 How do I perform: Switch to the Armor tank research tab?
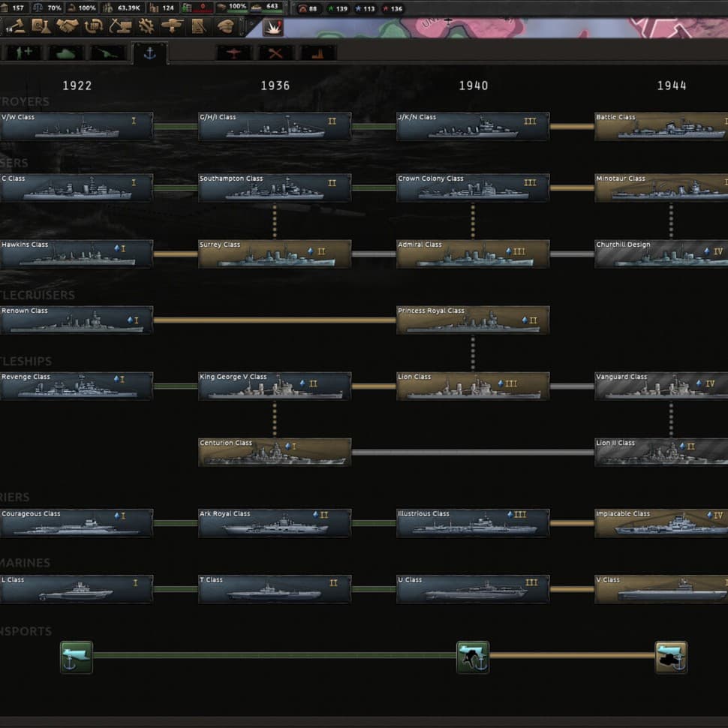tap(65, 53)
